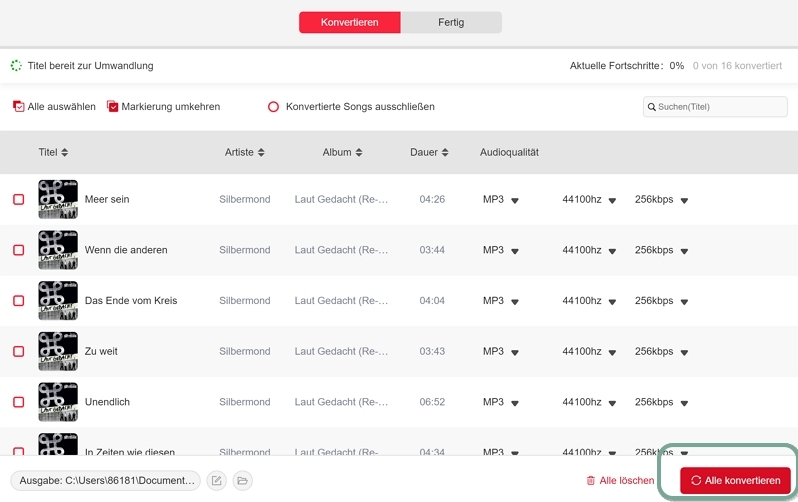Click album cover of Das Ende vom Kreis
Screen dimensions: 798x502
[58, 300]
